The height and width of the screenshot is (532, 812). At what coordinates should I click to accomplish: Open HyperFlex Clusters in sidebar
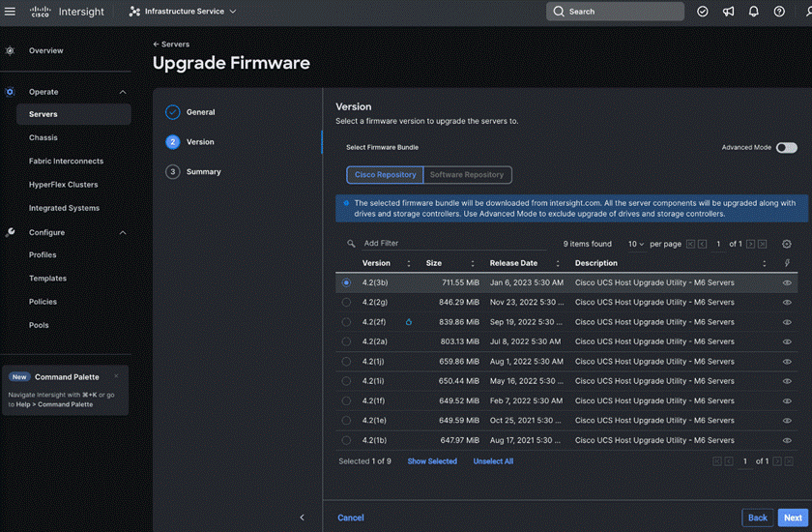(x=63, y=185)
